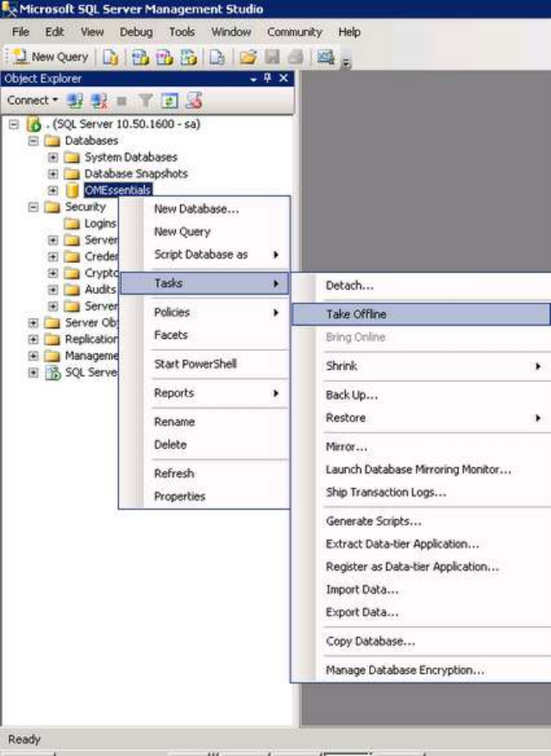
Task: Open the Activity Monitor toolbar icon
Action: 326,57
